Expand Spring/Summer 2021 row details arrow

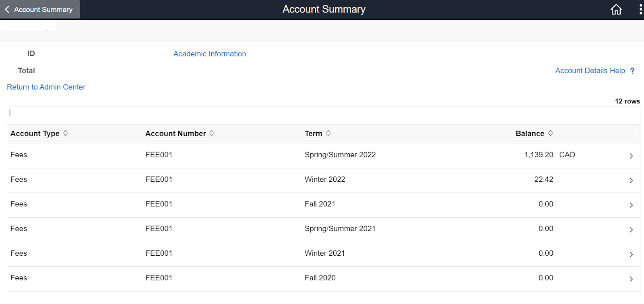pyautogui.click(x=631, y=230)
